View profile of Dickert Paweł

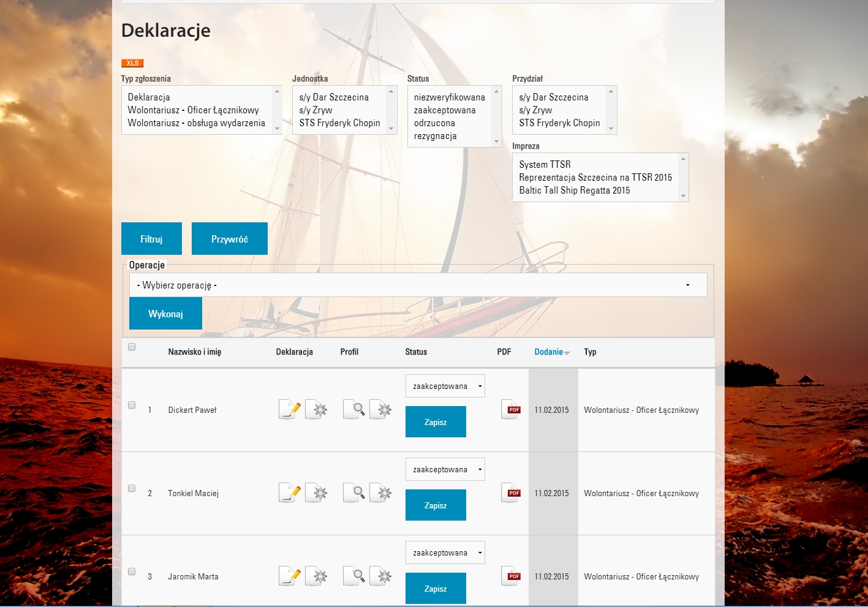[x=354, y=409]
